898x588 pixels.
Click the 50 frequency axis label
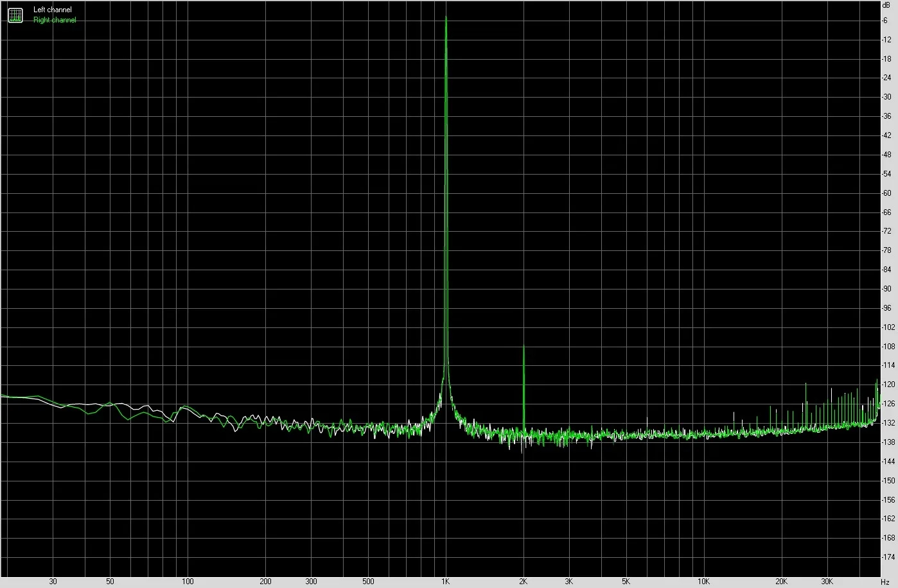[x=110, y=582]
